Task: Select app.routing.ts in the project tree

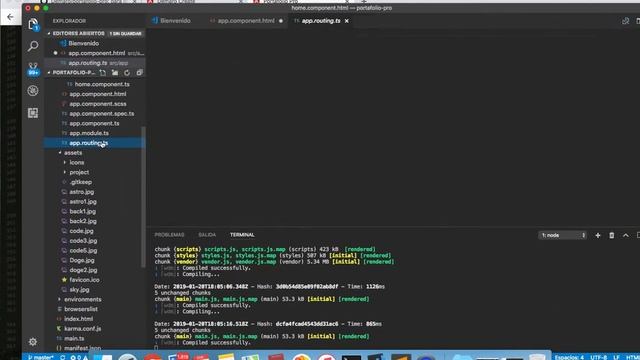Action: coord(93,143)
